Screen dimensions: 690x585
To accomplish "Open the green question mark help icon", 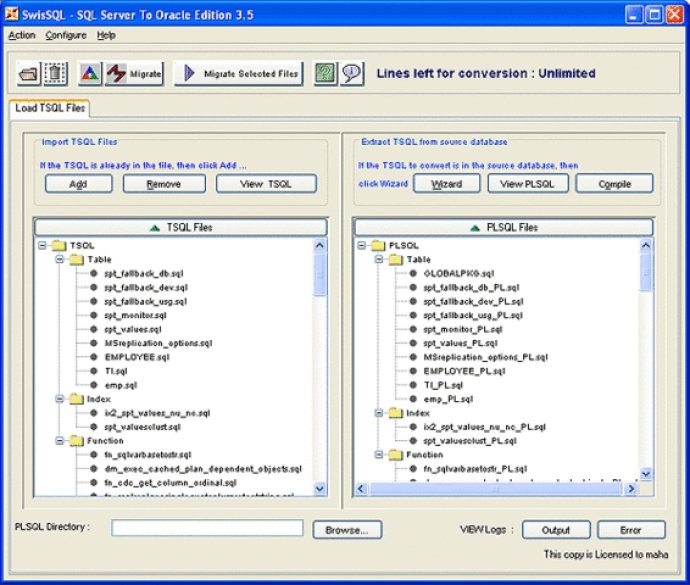I will coord(325,73).
